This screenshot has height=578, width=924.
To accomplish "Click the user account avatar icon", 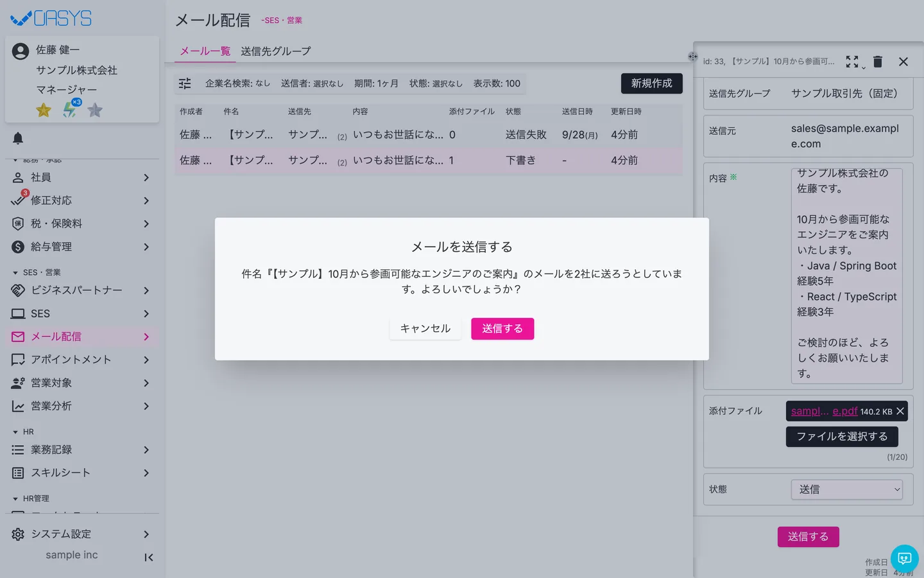I will click(21, 51).
